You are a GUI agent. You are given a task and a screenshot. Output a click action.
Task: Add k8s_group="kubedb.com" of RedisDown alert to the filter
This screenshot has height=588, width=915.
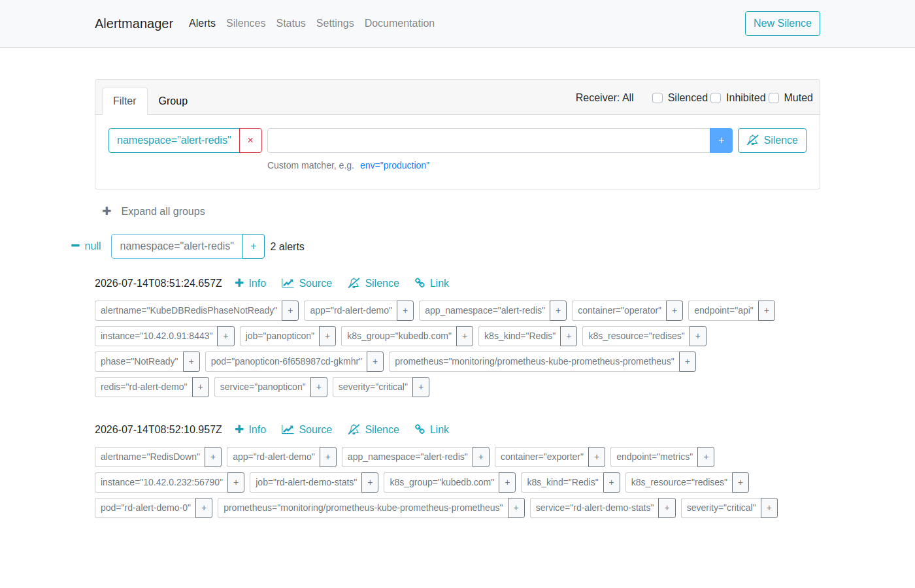[x=507, y=482]
